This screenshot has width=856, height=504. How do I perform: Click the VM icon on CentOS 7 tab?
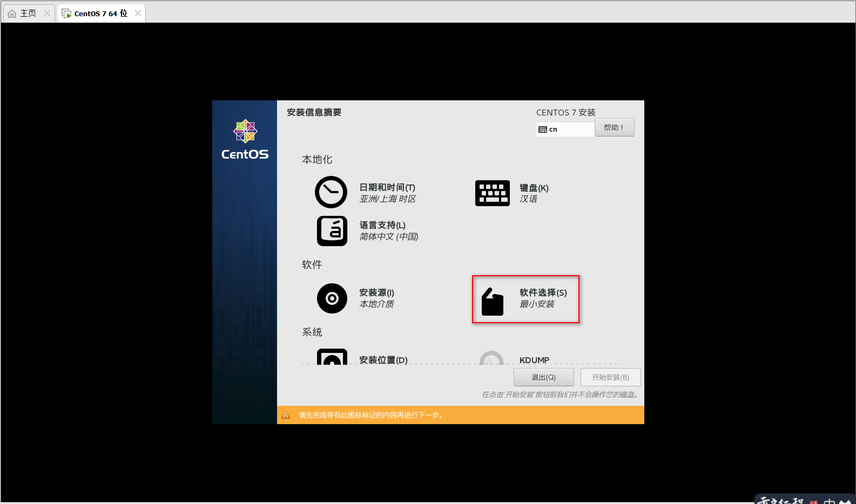[x=66, y=13]
